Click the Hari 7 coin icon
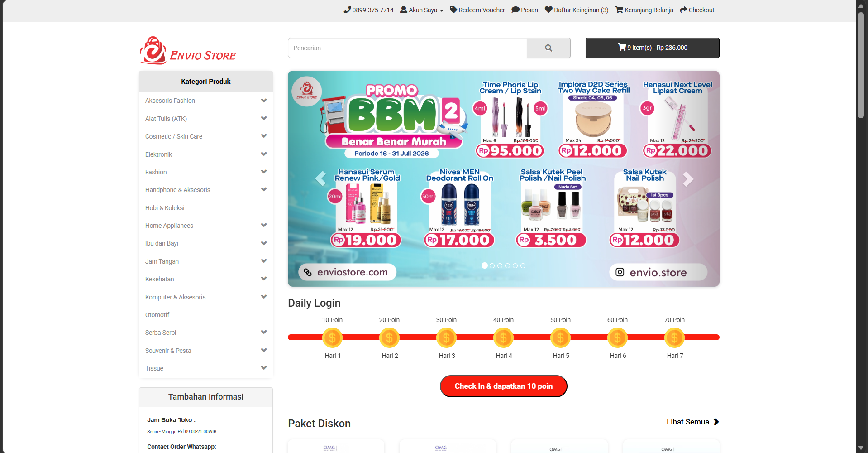Screen dimensions: 868x453 674,337
